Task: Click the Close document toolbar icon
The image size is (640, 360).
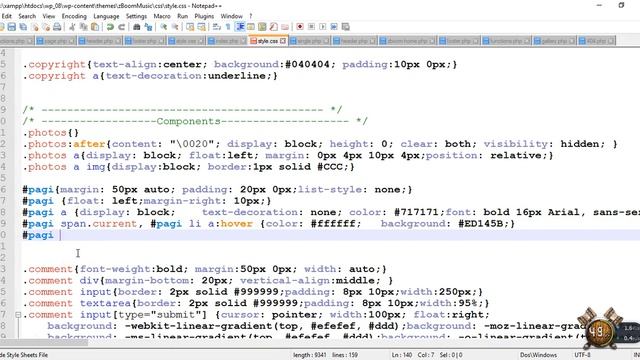Action: (35, 27)
